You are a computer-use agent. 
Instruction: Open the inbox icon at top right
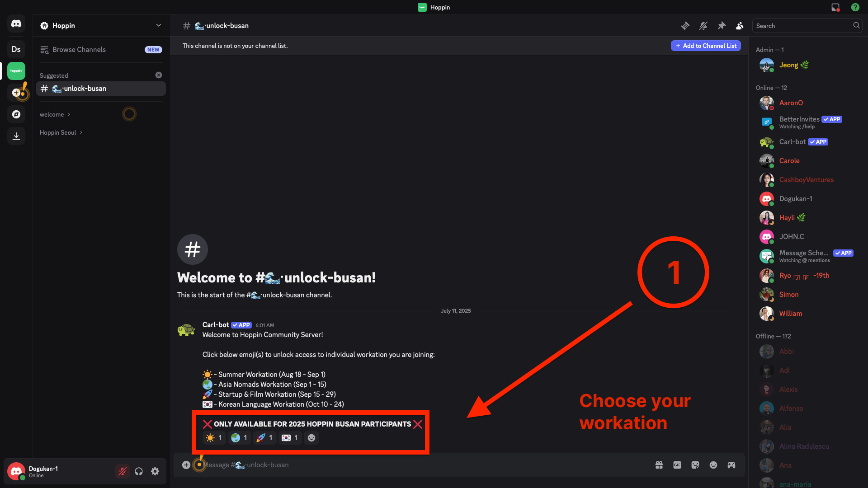835,7
